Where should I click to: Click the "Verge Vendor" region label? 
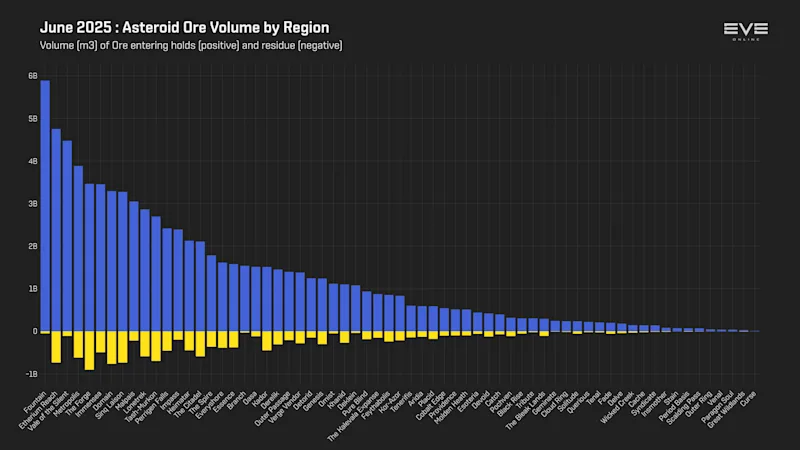click(285, 407)
